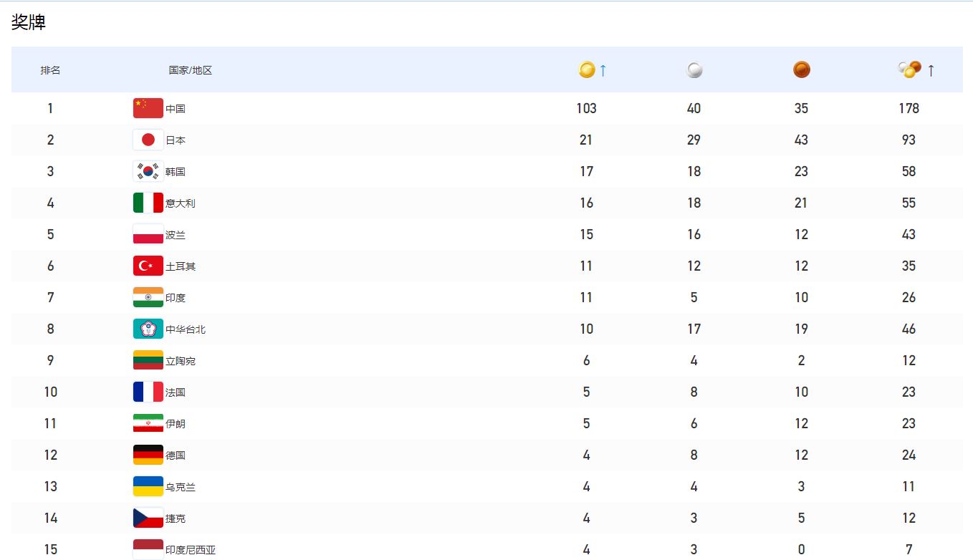Click the gold medal column icon
The width and height of the screenshot is (973, 560).
587,69
